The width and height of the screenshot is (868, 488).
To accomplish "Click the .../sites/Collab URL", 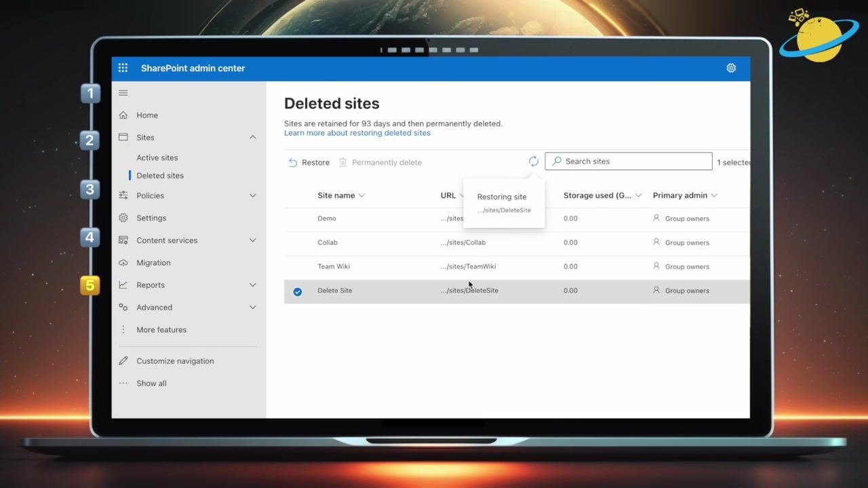I will 463,243.
